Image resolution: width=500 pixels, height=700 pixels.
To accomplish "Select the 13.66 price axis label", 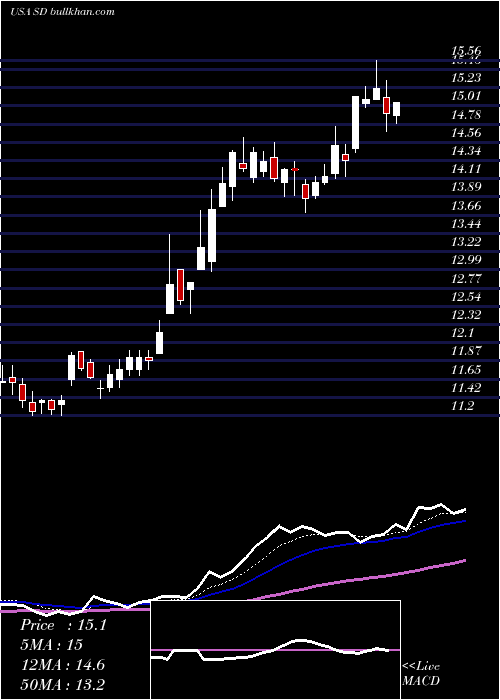I will [x=466, y=206].
